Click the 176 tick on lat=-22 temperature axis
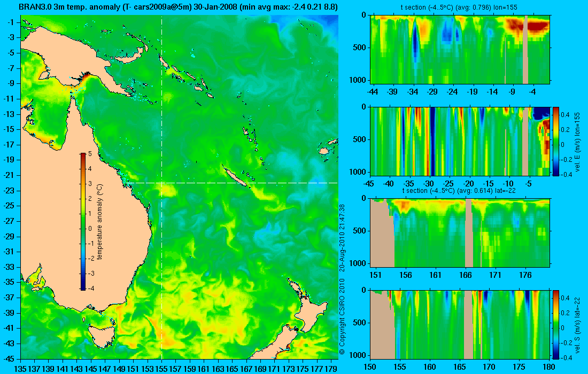 tap(525, 276)
